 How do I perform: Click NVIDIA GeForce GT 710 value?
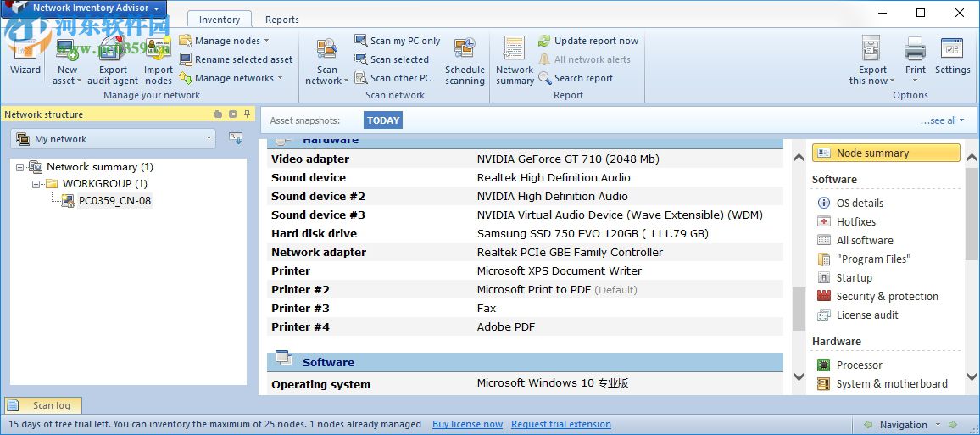[x=568, y=159]
